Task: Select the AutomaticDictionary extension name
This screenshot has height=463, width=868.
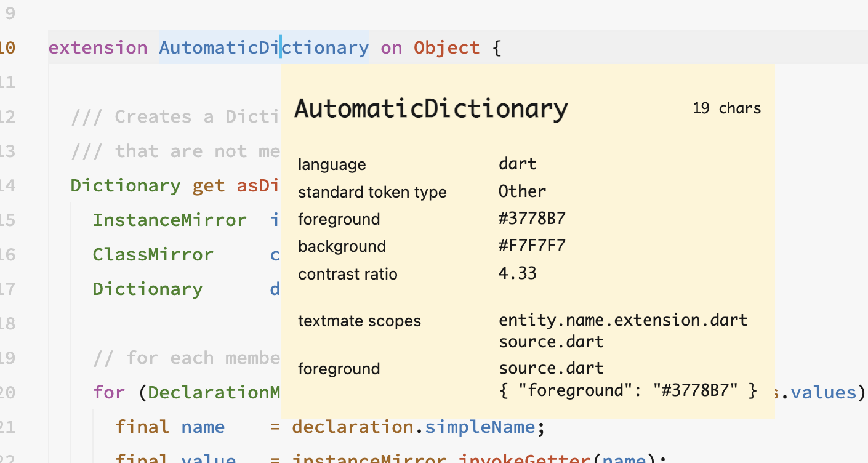Action: click(263, 47)
